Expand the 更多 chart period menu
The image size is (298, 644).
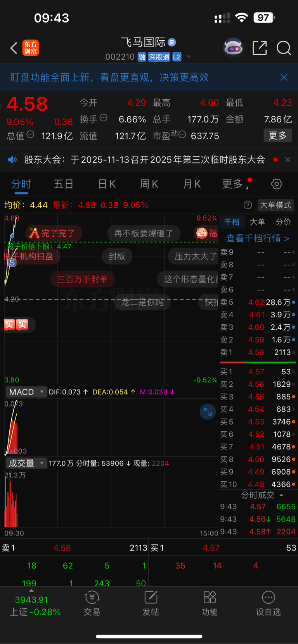coord(235,184)
